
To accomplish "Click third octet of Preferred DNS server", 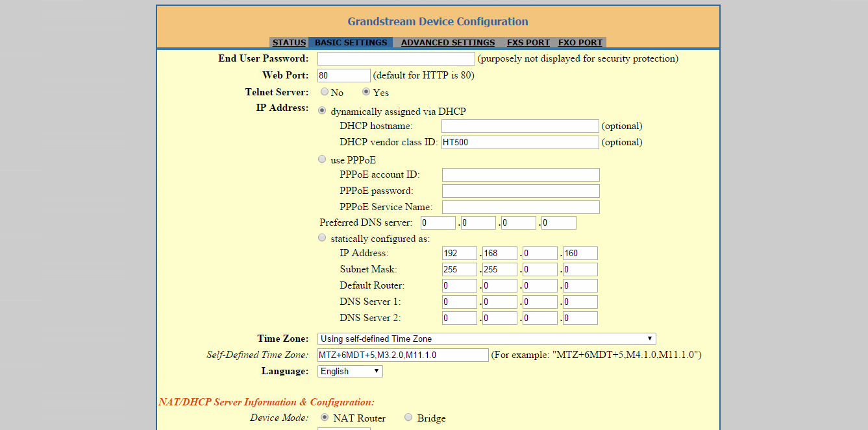I will pos(519,223).
